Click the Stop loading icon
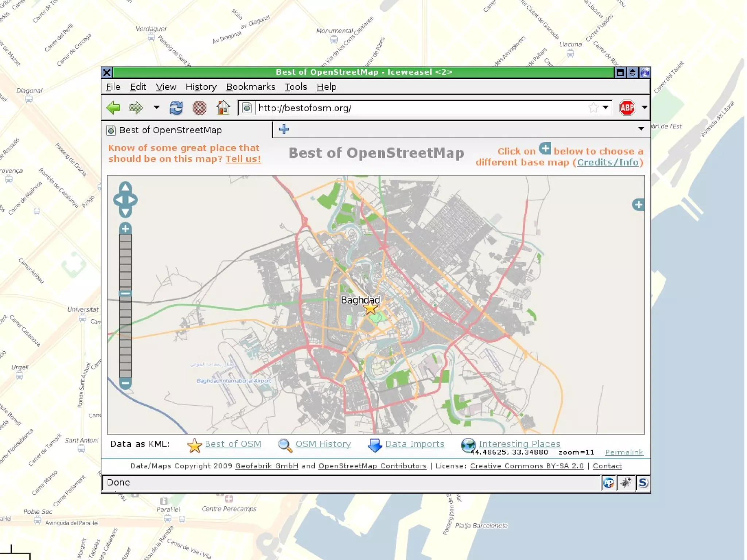This screenshot has height=560, width=747. pyautogui.click(x=199, y=108)
